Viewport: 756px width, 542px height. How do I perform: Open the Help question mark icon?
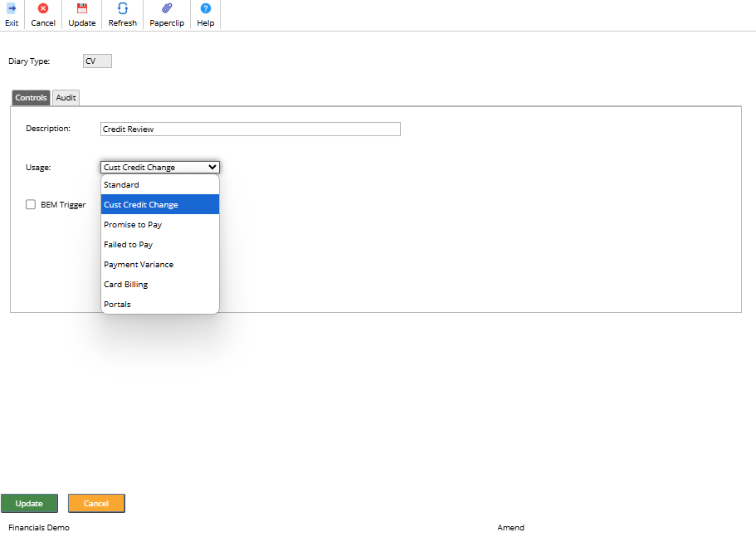click(206, 8)
